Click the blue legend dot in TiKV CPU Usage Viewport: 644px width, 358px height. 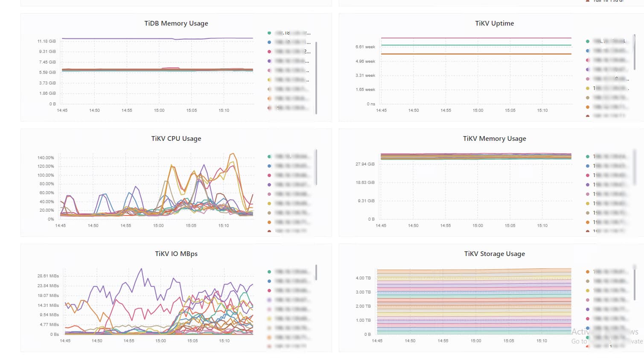click(x=269, y=166)
